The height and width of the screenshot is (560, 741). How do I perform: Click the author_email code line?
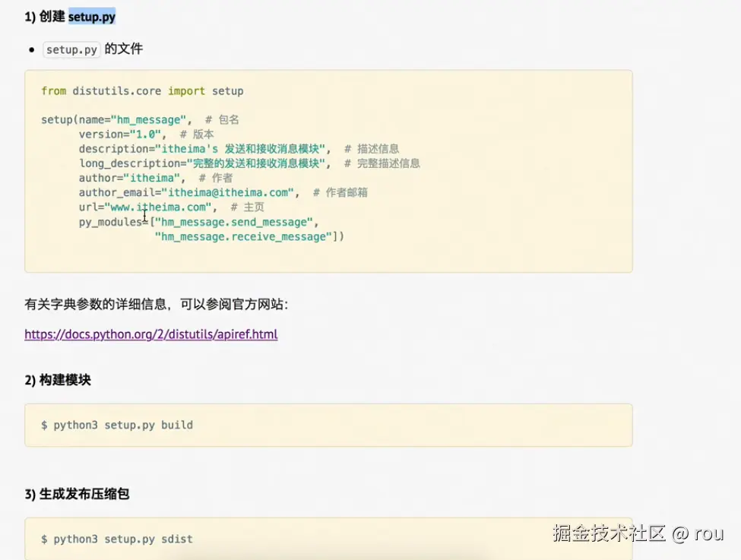click(x=223, y=192)
